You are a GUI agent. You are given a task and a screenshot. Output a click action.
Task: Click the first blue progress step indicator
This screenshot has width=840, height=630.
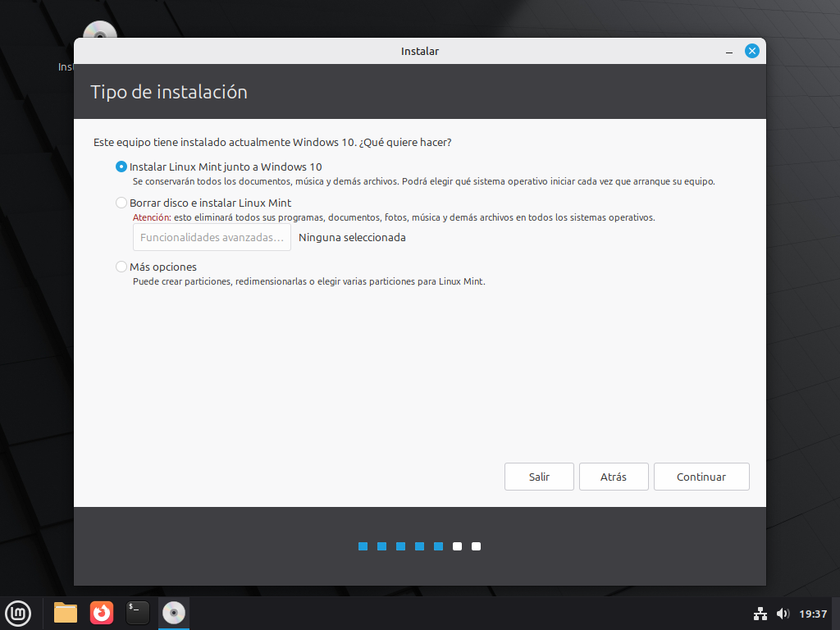pyautogui.click(x=363, y=546)
